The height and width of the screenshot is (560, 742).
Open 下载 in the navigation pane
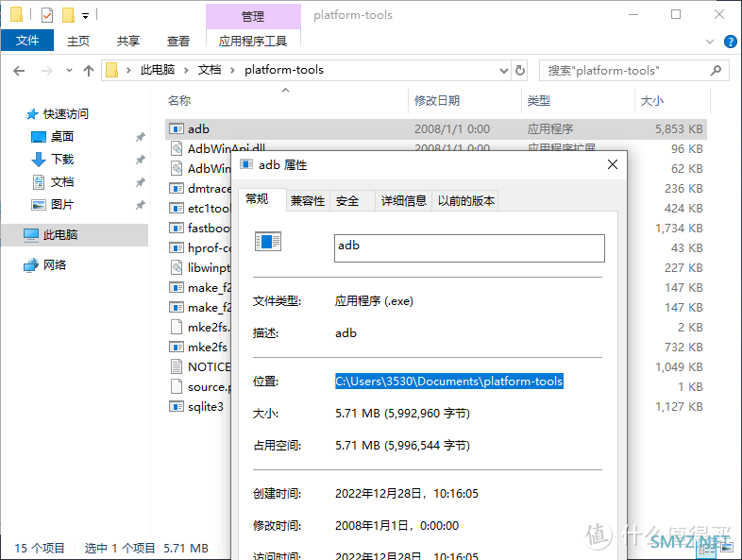62,160
